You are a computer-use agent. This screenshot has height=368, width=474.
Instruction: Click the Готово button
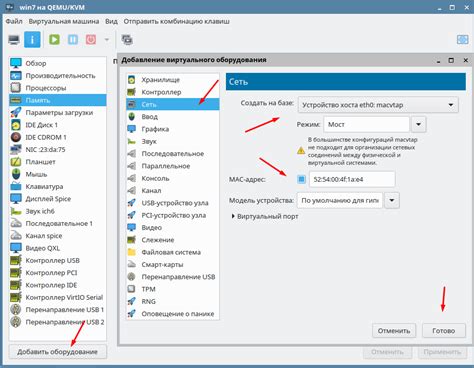(444, 331)
